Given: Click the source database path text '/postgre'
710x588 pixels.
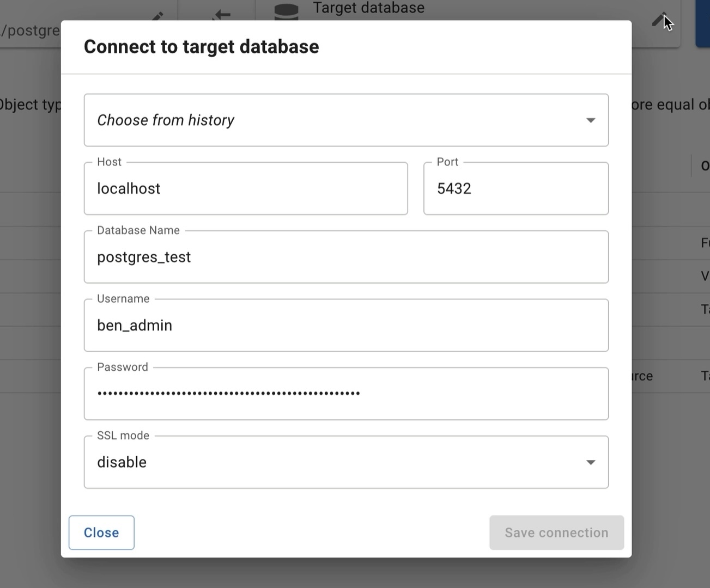Looking at the screenshot, I should tap(30, 30).
